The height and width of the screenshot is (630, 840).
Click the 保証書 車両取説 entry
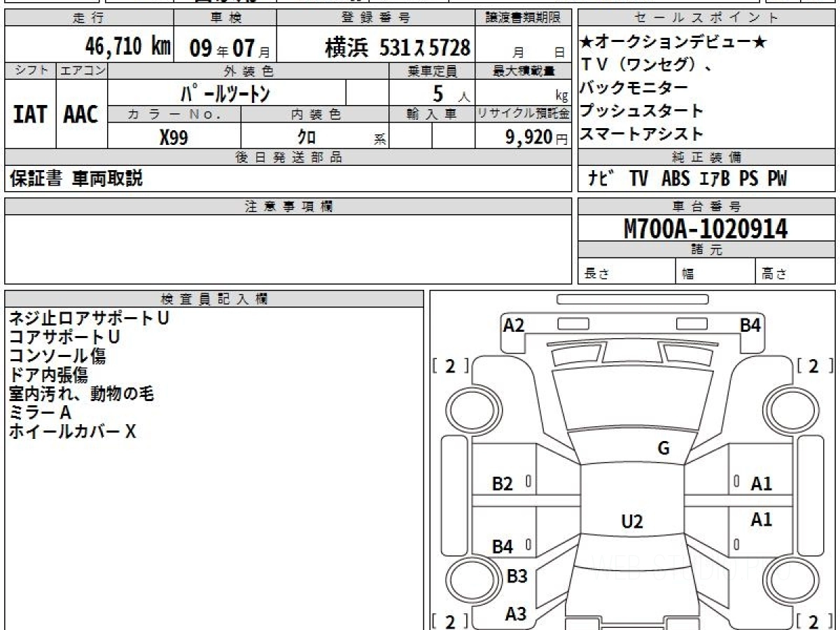coord(76,178)
